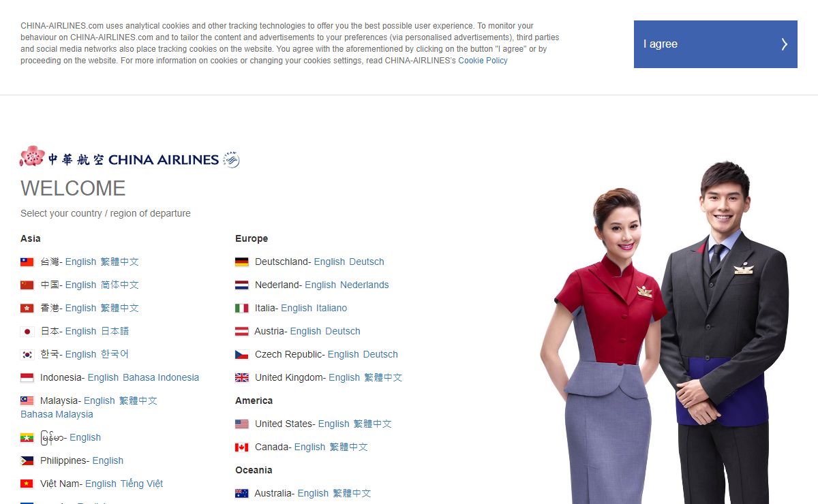The height and width of the screenshot is (504, 818).
Task: Select 繁體中文 for 香港
Action: [120, 308]
